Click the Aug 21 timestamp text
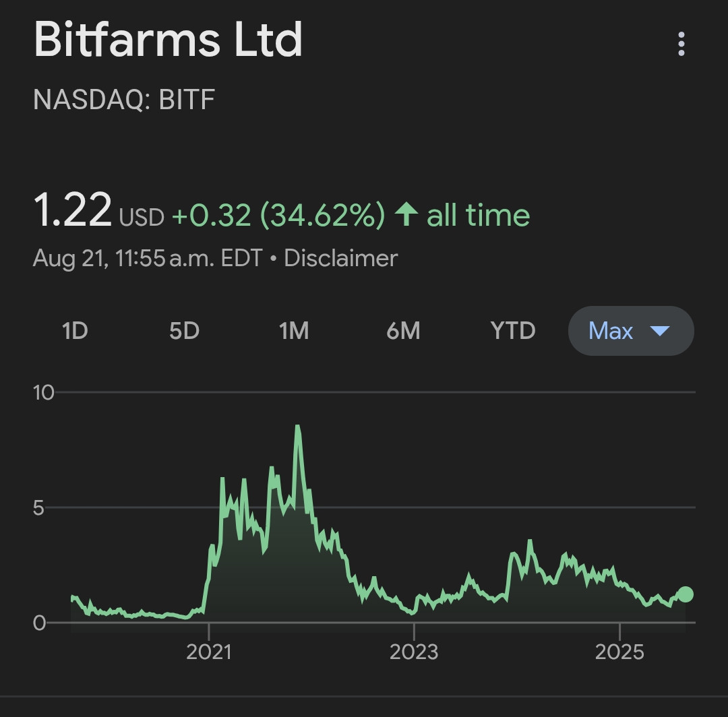Screen dimensions: 728x717 click(x=147, y=258)
